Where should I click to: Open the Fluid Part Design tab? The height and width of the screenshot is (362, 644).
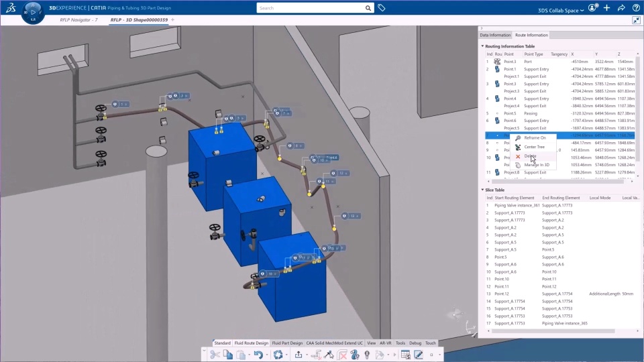click(x=287, y=343)
